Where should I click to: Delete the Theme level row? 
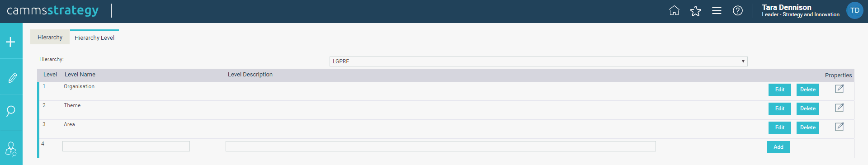[808, 108]
